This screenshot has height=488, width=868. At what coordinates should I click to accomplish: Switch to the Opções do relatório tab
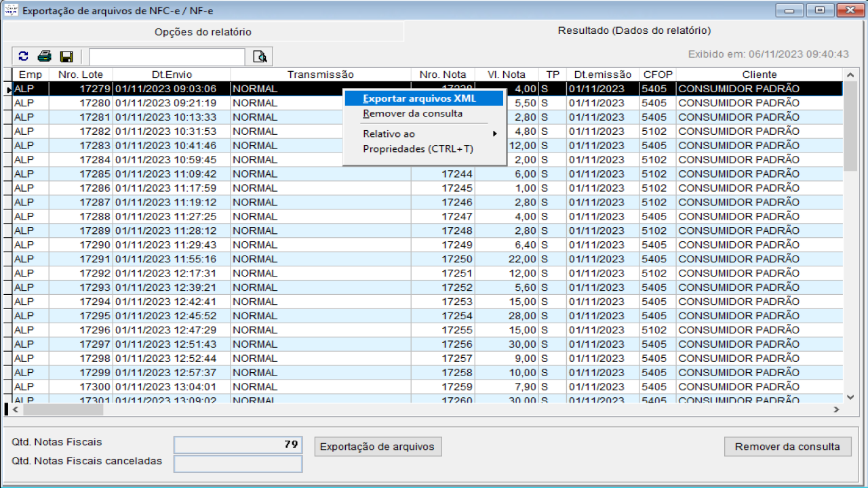pyautogui.click(x=203, y=32)
